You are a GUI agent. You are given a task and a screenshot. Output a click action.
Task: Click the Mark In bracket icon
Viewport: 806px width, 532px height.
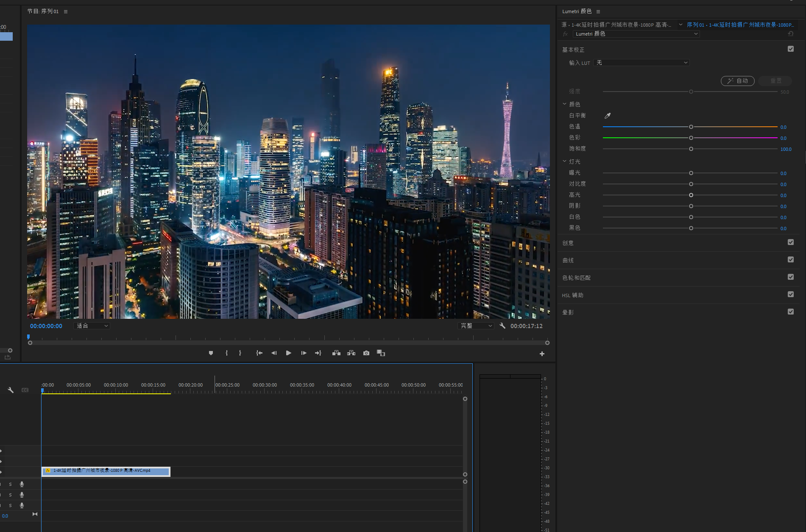(226, 353)
